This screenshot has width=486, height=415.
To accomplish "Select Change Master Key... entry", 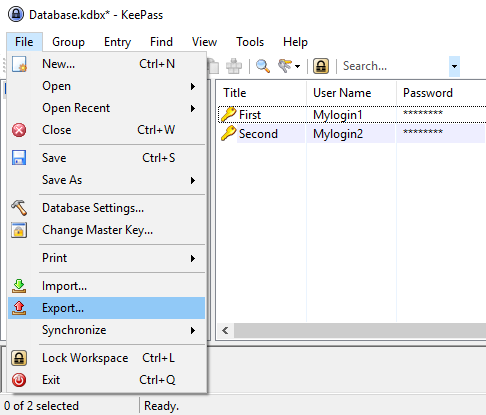I will (107, 230).
